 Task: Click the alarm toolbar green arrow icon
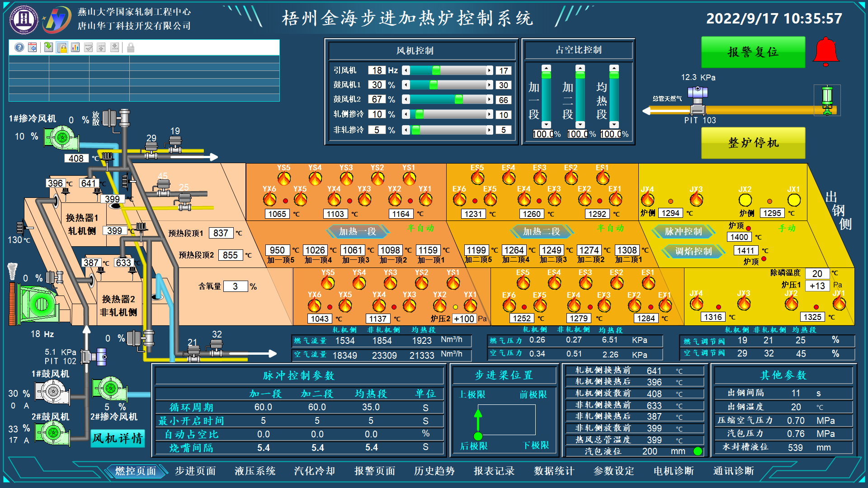(48, 47)
